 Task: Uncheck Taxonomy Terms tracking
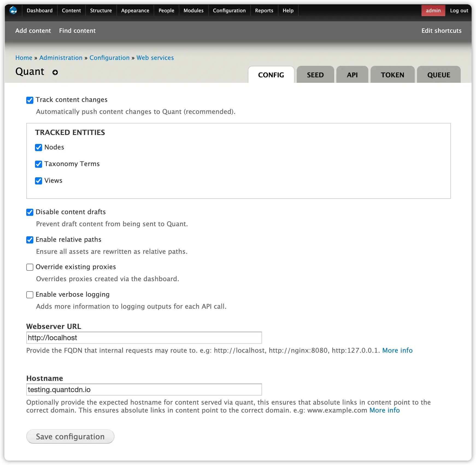tap(39, 164)
